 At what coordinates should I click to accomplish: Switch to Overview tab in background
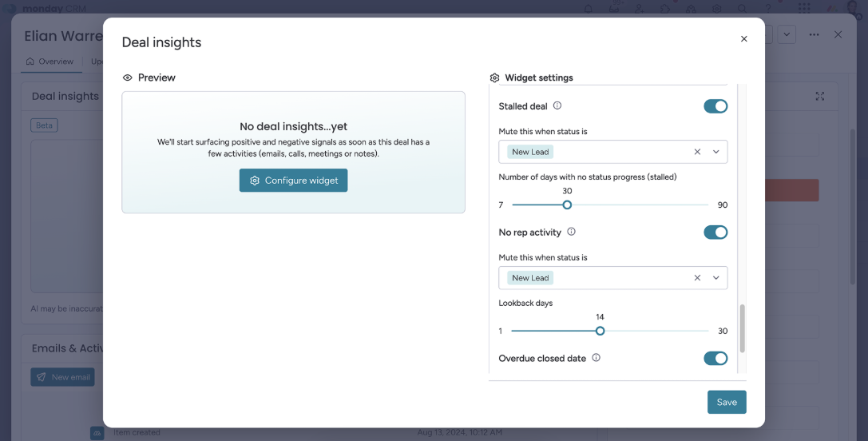point(50,62)
